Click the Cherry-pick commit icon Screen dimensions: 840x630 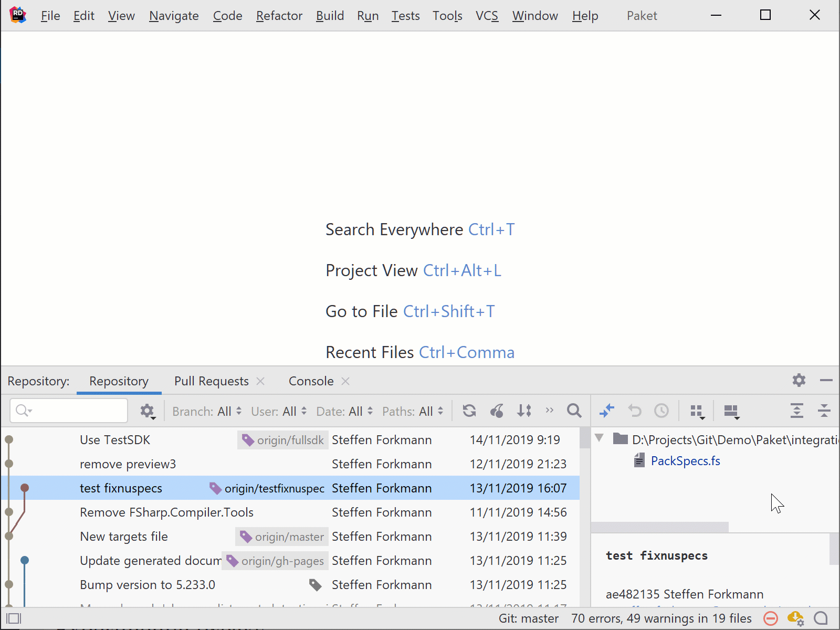pyautogui.click(x=497, y=411)
